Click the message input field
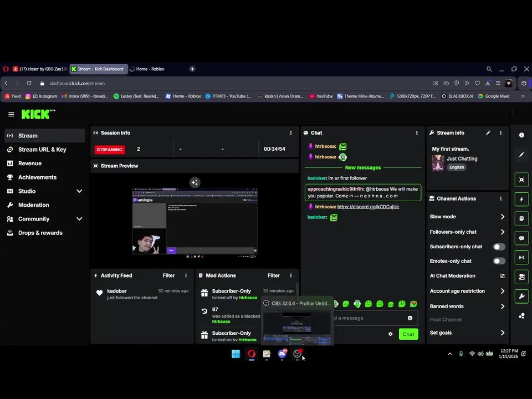532x399 pixels. coord(370,318)
